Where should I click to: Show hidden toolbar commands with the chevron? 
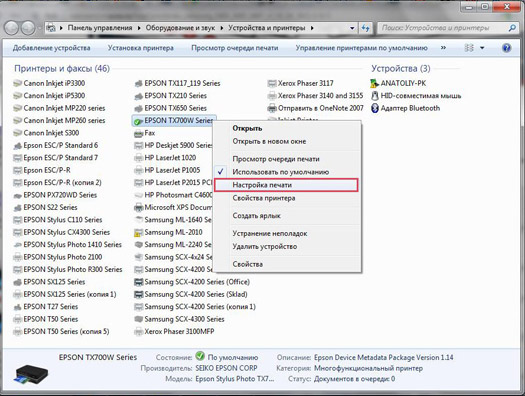[443, 48]
